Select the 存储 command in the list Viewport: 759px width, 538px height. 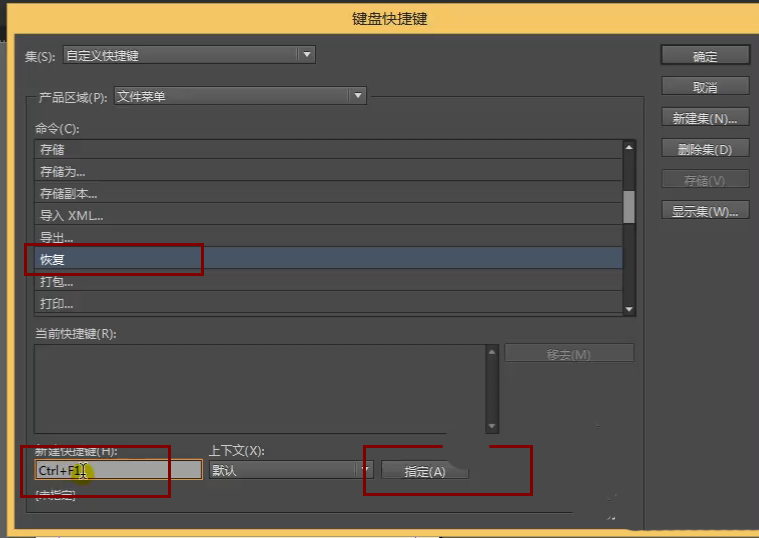[x=326, y=149]
